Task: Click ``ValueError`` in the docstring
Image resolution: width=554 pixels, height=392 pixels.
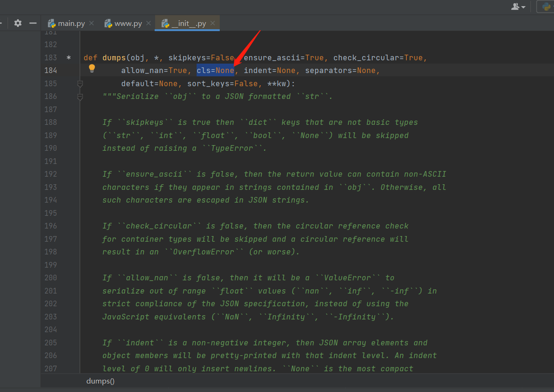Action: [347, 278]
